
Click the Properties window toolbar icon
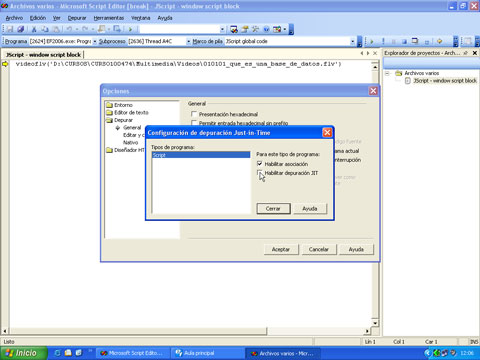coord(245,29)
